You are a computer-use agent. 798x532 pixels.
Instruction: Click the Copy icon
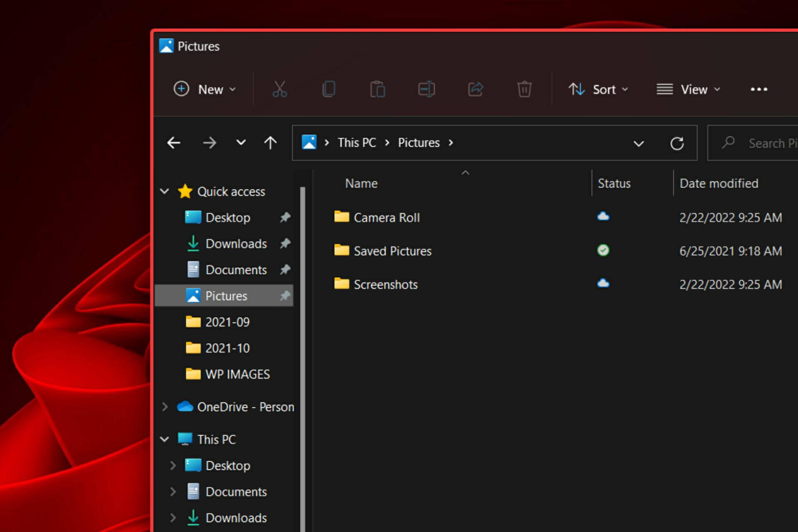pyautogui.click(x=328, y=89)
